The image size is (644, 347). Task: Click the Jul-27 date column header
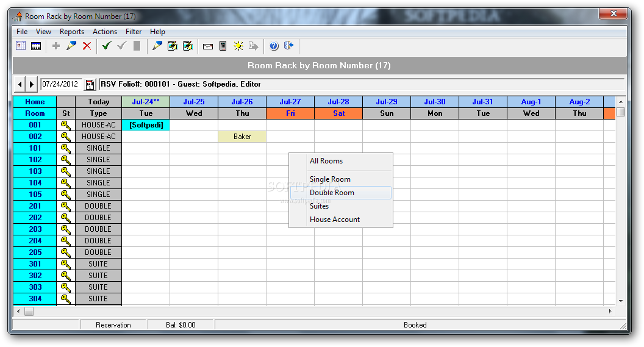point(290,102)
